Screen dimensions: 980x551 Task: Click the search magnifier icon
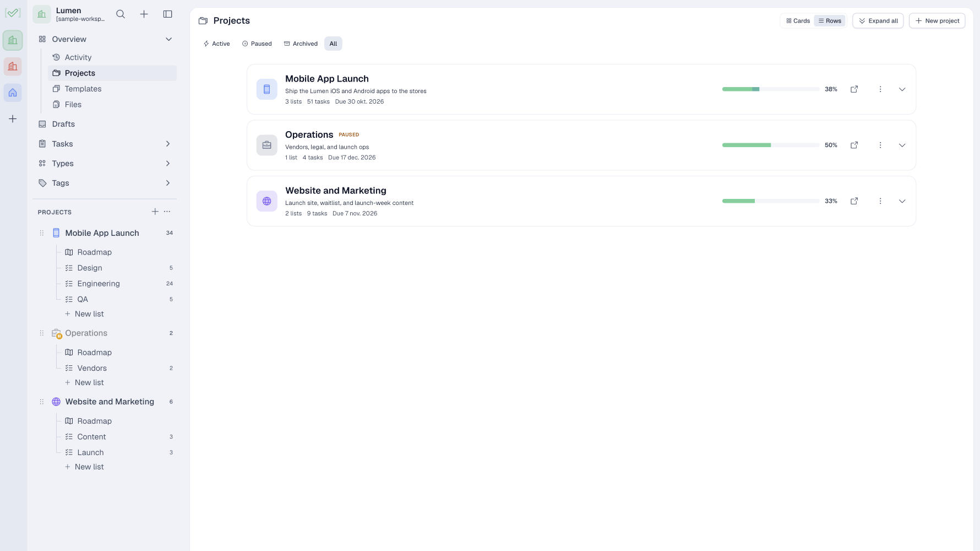coord(121,14)
